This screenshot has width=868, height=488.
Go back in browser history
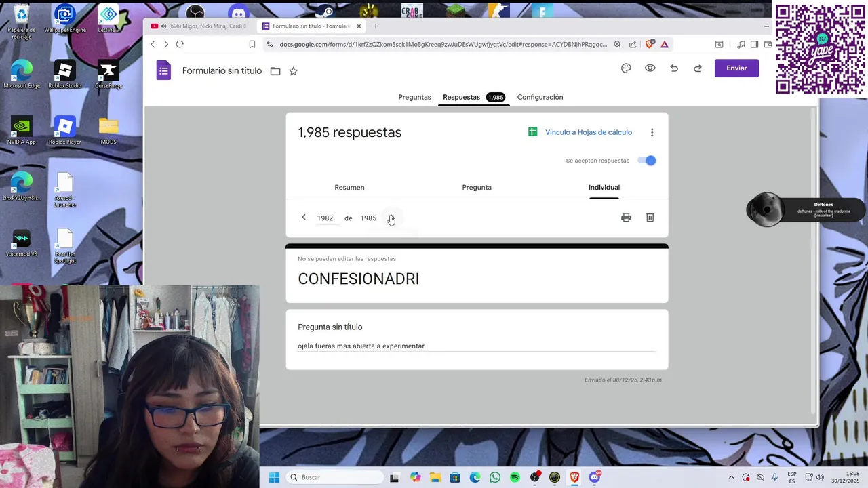pyautogui.click(x=153, y=44)
